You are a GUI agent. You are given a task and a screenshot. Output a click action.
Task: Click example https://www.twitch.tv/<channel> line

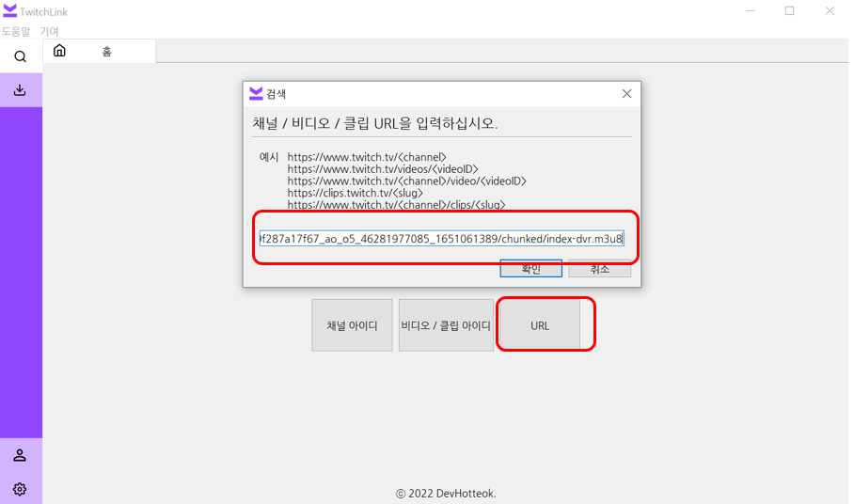coord(367,157)
